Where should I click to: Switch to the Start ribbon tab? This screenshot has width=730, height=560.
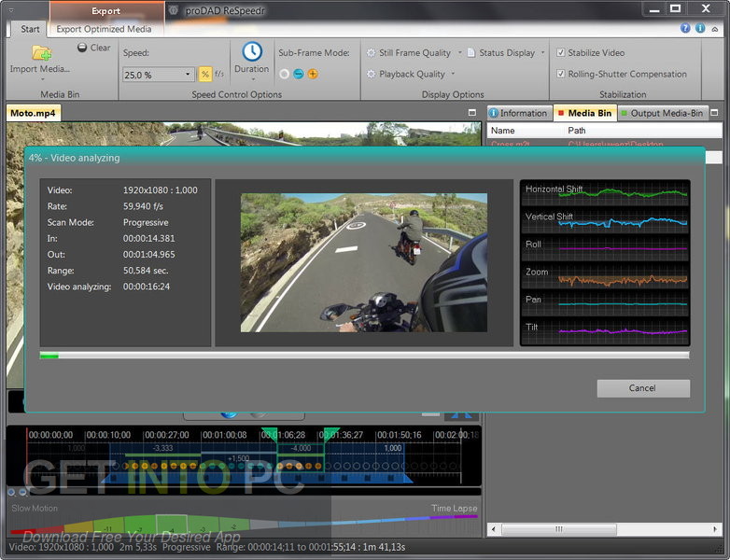click(x=30, y=29)
